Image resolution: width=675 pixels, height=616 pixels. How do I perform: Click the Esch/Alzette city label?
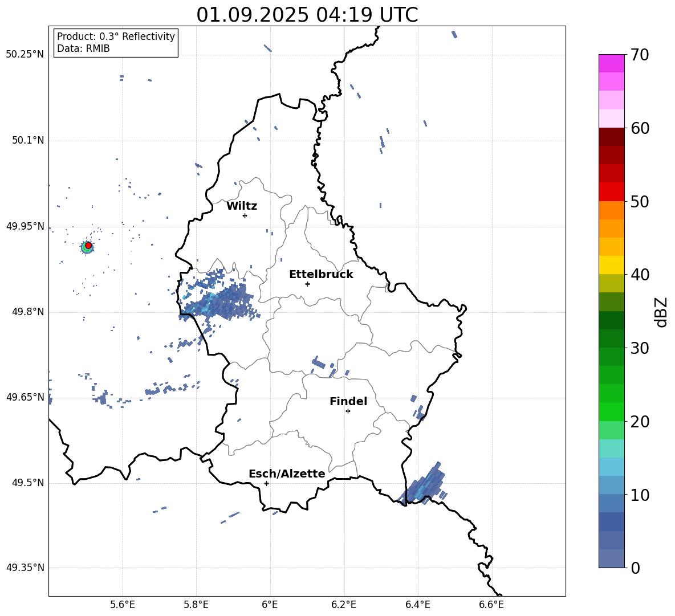[x=287, y=474]
